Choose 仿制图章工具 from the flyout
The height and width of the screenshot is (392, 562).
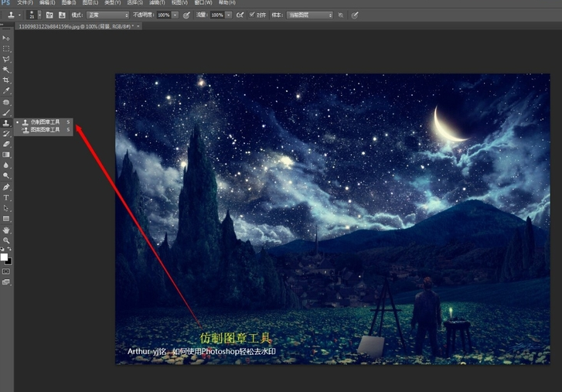[x=45, y=122]
